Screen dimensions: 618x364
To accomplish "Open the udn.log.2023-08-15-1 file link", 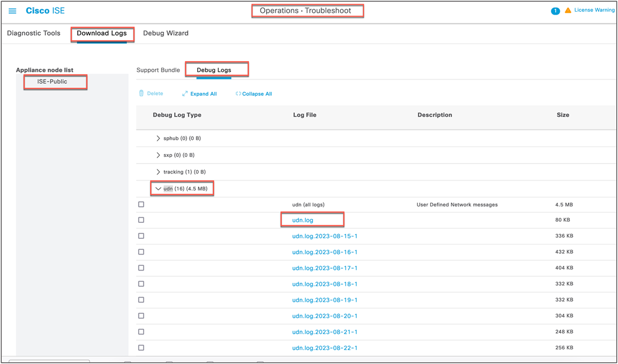I will (325, 236).
